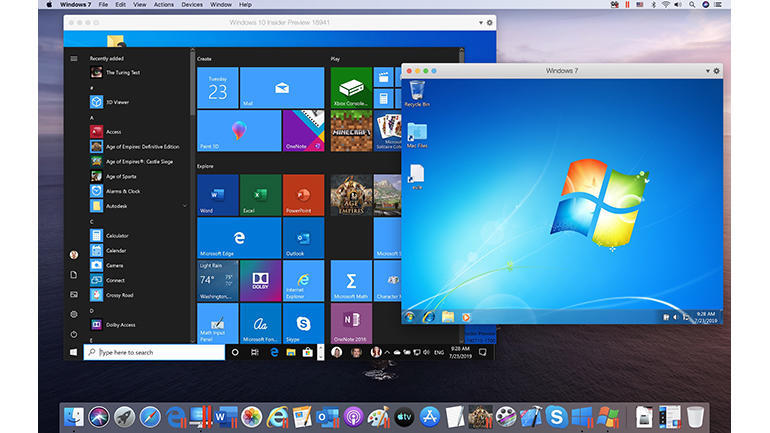Open Spotlight search in Mac menu bar
Screen dimensions: 770x433
pos(692,4)
